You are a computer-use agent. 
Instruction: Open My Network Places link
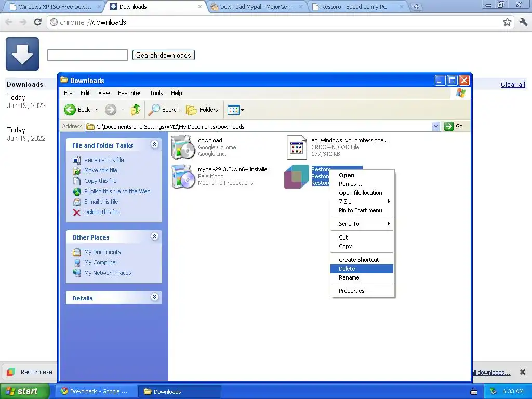[x=108, y=273]
